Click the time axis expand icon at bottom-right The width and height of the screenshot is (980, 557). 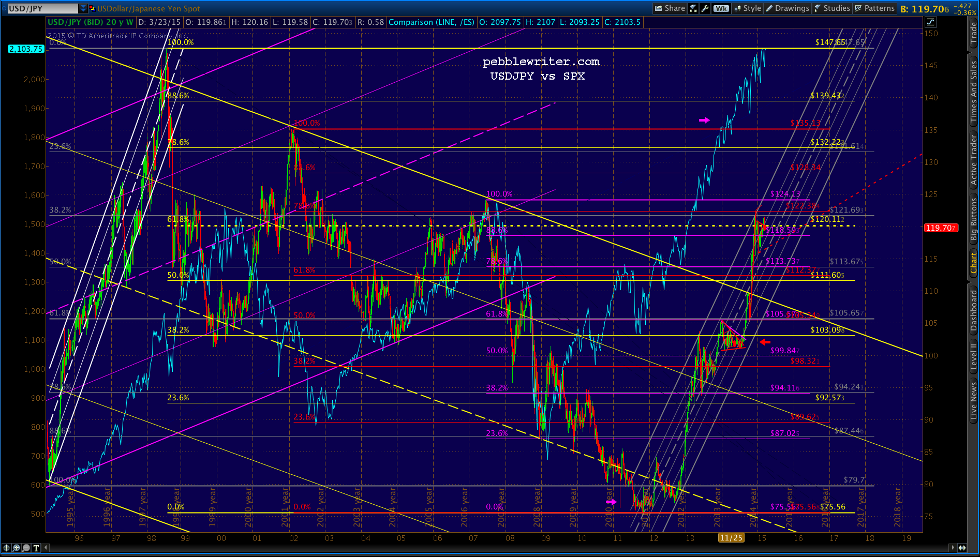click(x=962, y=548)
